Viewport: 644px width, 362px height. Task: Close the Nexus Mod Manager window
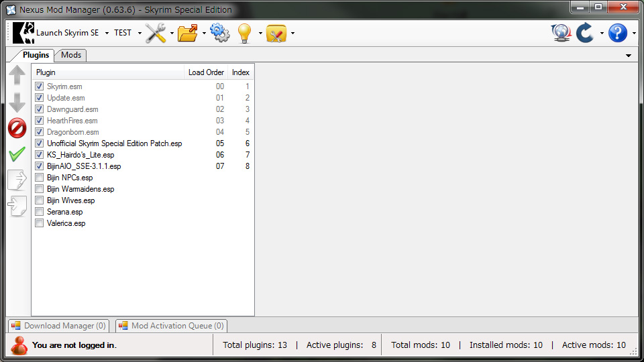(x=623, y=7)
